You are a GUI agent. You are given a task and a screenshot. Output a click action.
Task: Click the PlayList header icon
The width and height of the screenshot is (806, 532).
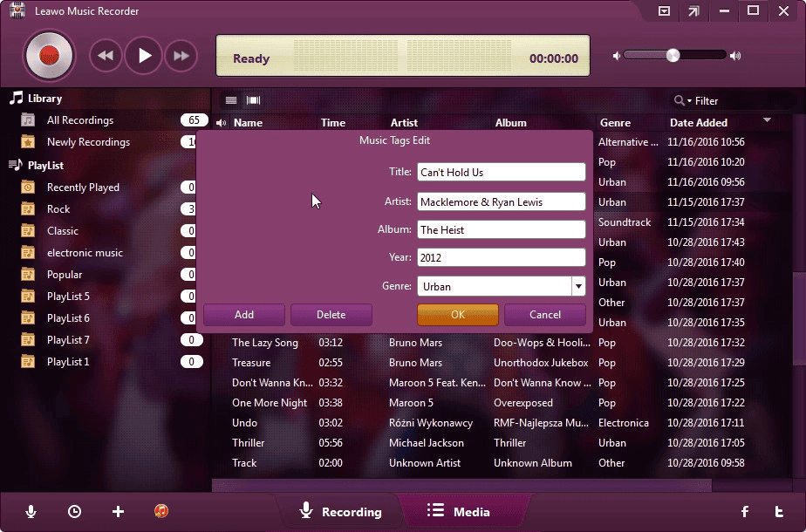click(16, 165)
